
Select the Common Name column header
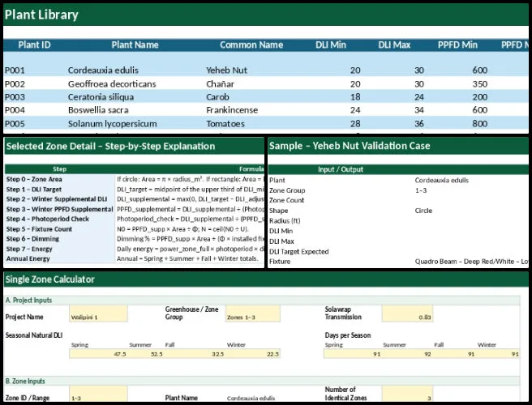click(251, 45)
